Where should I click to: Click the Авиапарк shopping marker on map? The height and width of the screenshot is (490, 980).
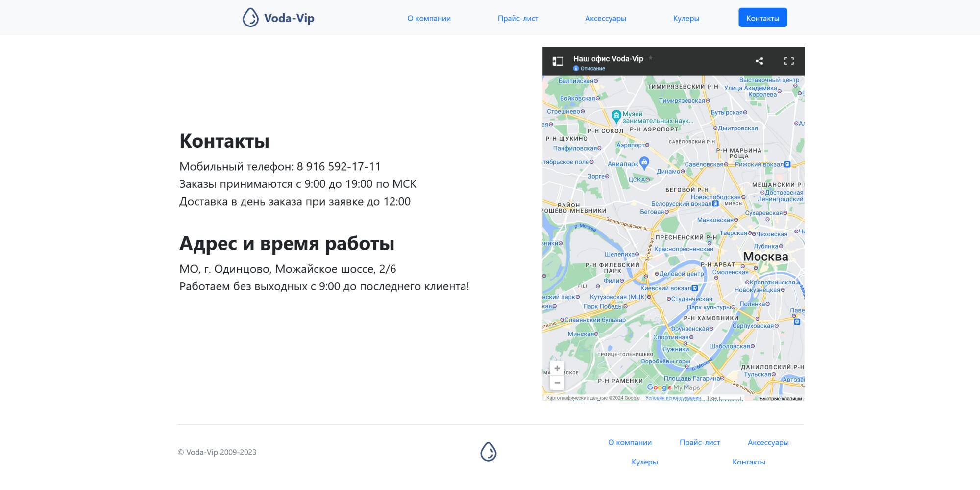pos(644,162)
